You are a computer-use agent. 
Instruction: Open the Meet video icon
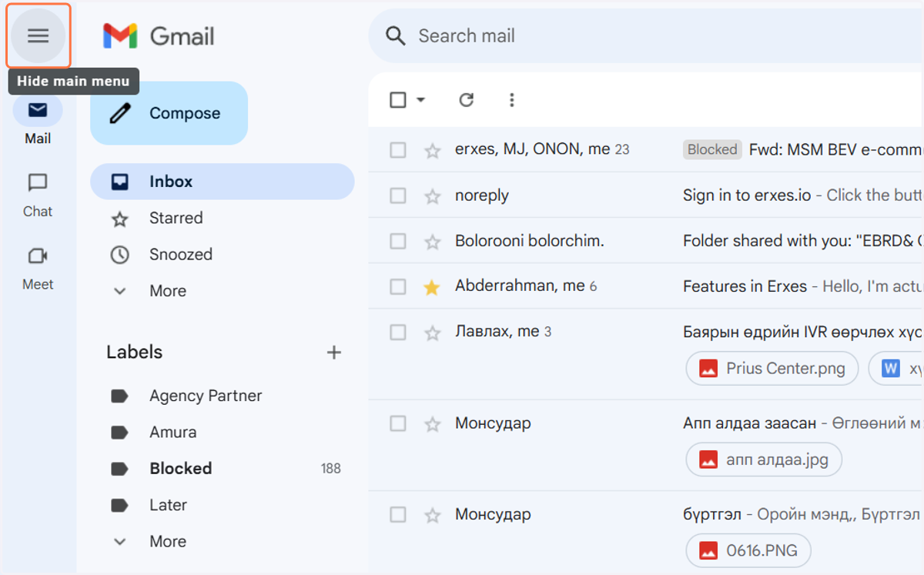[38, 256]
